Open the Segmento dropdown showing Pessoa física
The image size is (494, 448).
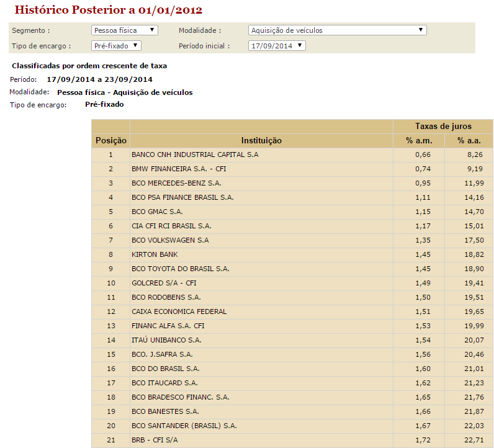125,30
